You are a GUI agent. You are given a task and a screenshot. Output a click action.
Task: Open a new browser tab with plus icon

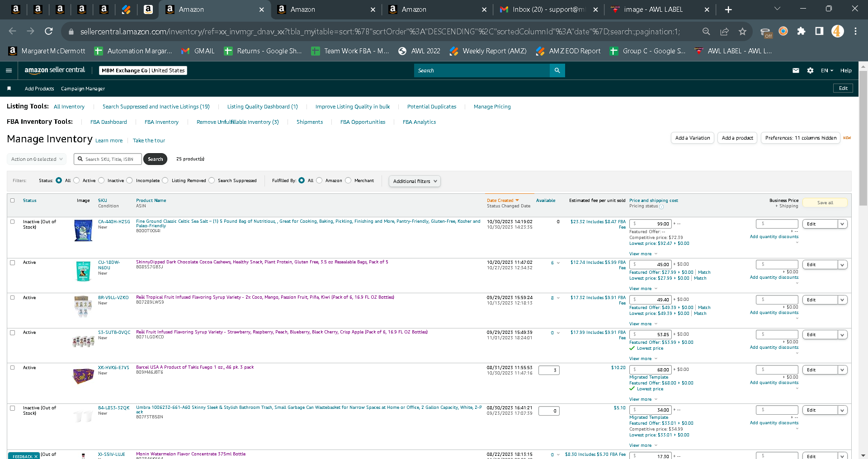[728, 9]
